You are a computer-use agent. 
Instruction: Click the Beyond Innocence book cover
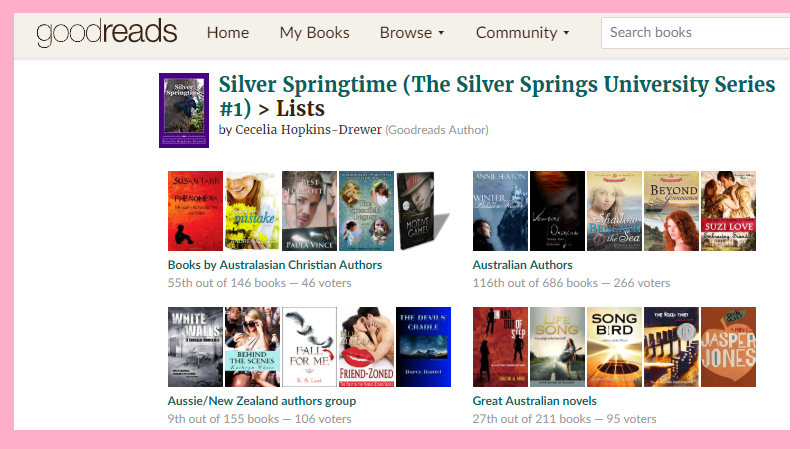coord(670,210)
